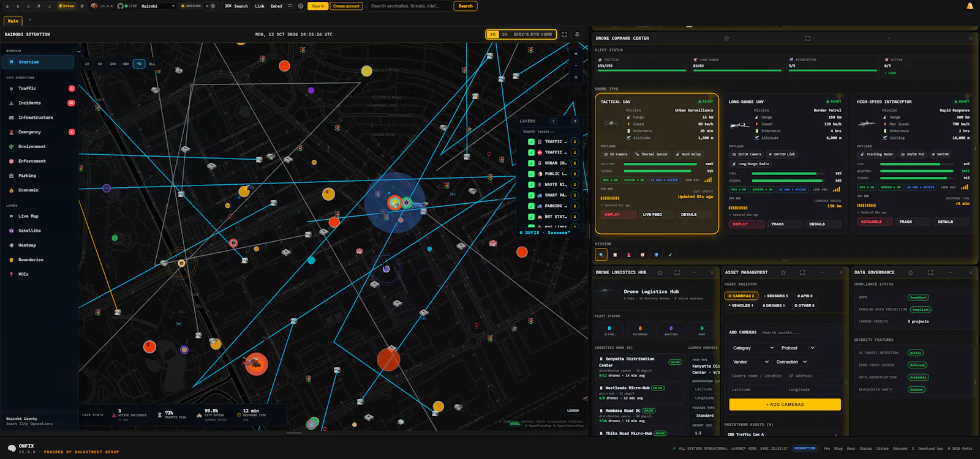Collapse the Layers panel with triangle arrow
Image resolution: width=980 pixels, height=459 pixels.
tap(575, 121)
